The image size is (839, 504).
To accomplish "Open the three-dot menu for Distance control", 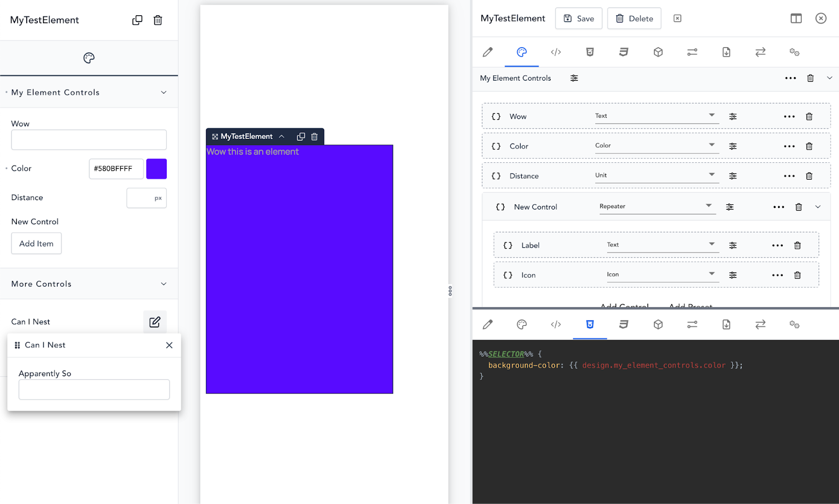I will (x=789, y=176).
